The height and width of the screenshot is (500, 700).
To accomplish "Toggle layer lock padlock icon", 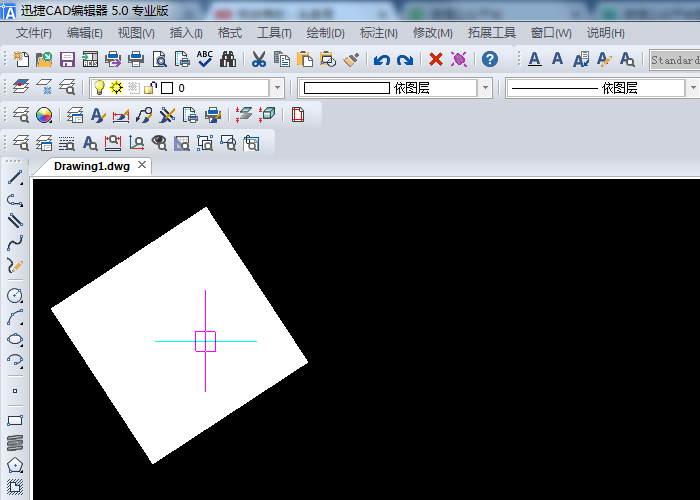I will click(150, 88).
